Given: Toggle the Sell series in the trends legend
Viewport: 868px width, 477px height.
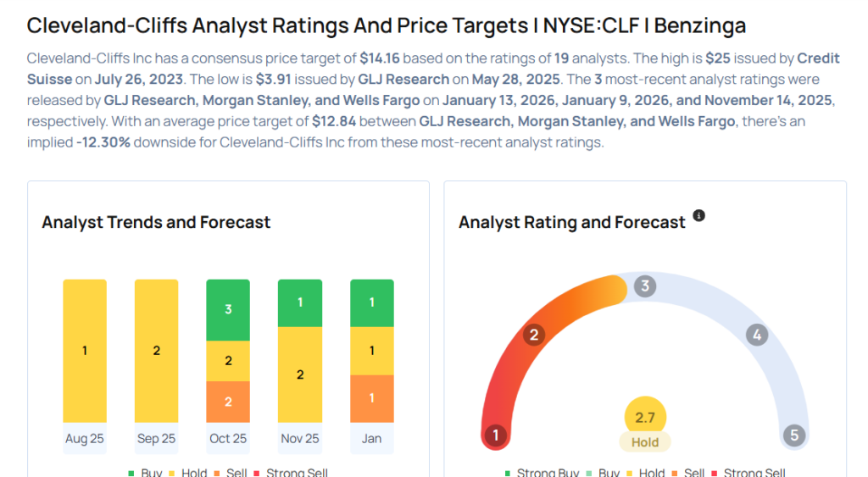Looking at the screenshot, I should click(x=231, y=473).
